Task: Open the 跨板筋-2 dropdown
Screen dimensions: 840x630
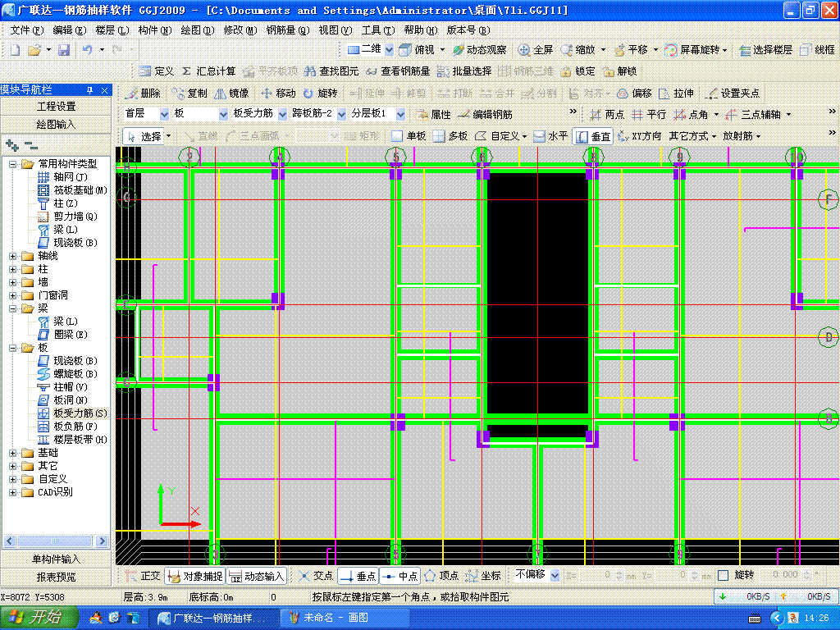Action: 341,114
